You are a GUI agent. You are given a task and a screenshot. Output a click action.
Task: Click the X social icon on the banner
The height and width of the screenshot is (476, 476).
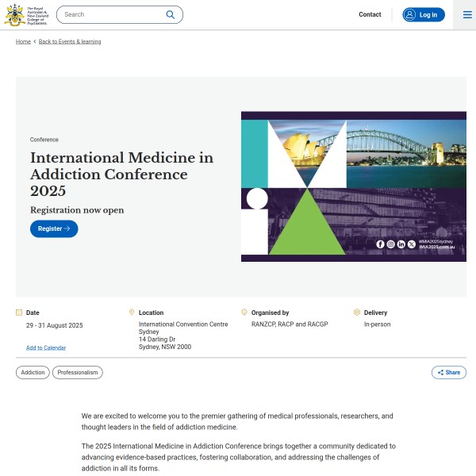point(411,244)
